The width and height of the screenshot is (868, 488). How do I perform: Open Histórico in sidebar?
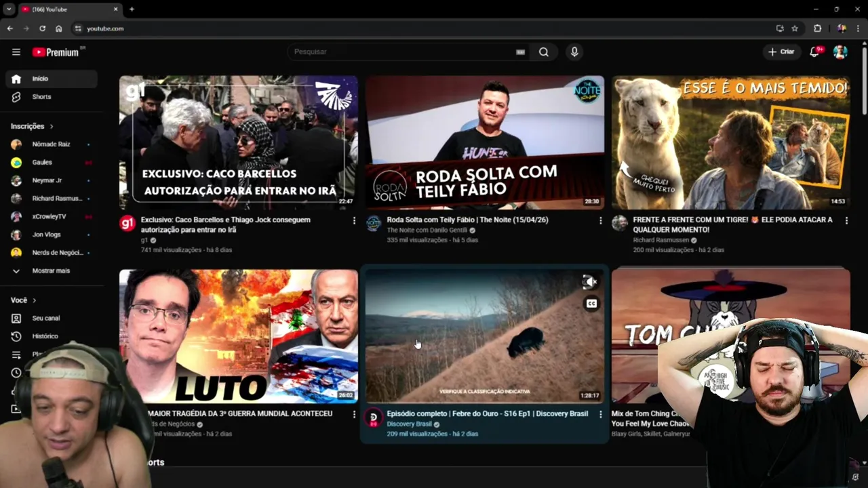pos(52,336)
